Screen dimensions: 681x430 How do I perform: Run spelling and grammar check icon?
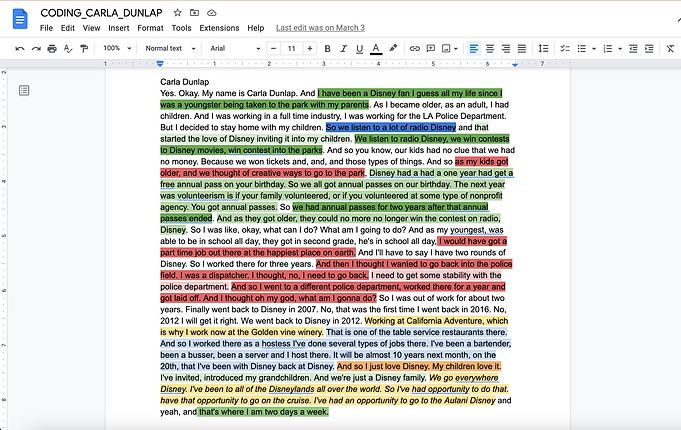[x=68, y=49]
